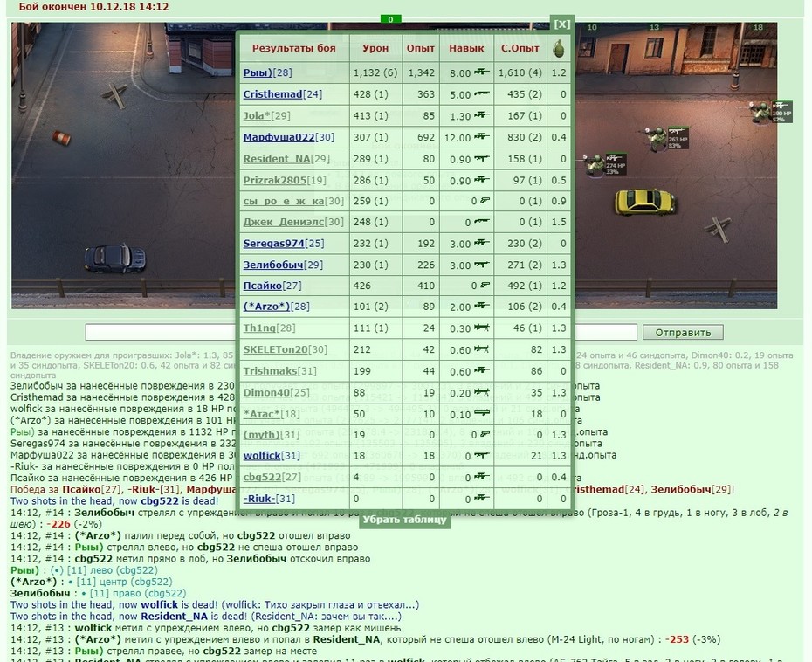The width and height of the screenshot is (812, 662).
Task: Click the weapon icon in the Seregas974 row
Action: click(x=482, y=243)
